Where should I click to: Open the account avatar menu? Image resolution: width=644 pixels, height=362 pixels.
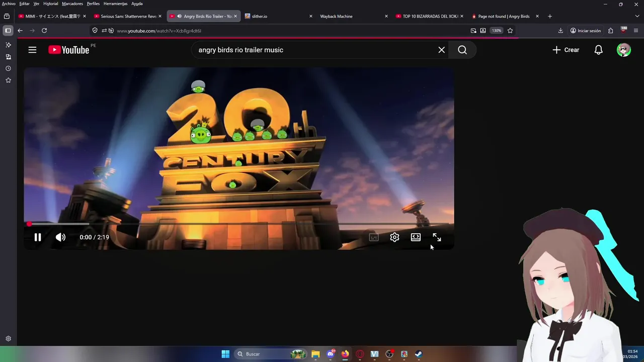pos(624,50)
